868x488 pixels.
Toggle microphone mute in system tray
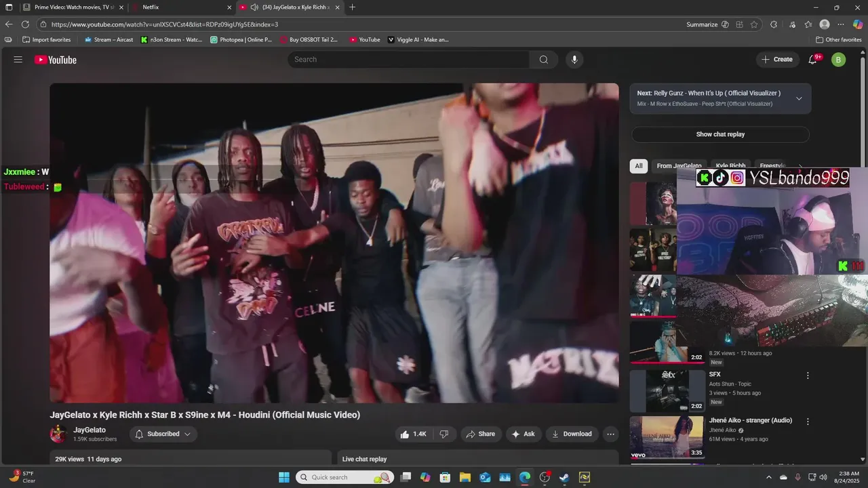[797, 477]
